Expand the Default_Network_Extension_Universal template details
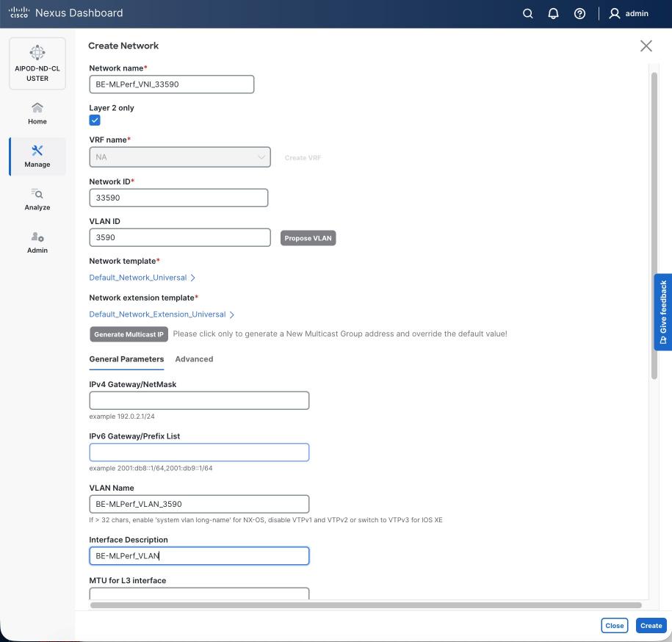Screen dimensions: 672x642 [x=161, y=314]
